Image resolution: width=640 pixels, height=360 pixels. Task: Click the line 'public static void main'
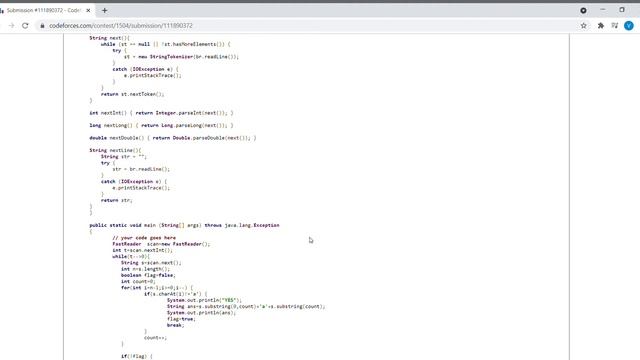(184, 225)
